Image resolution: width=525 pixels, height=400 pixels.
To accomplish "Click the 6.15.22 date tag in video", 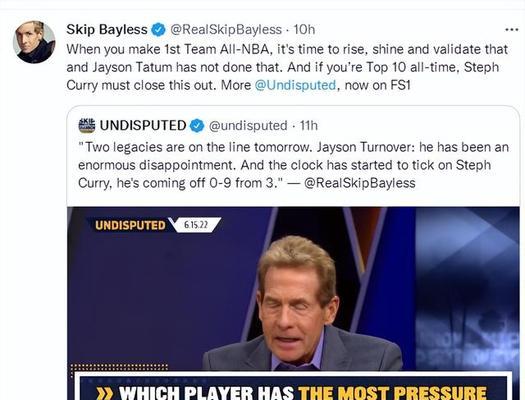I will 196,225.
